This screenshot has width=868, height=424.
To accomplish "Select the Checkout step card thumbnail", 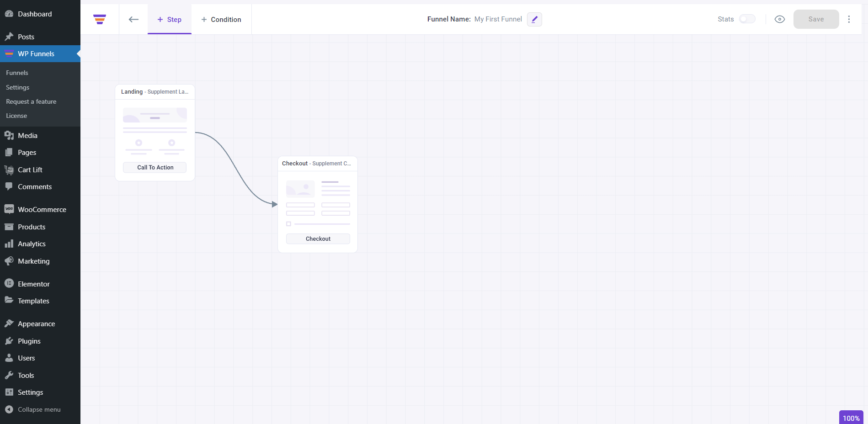I will (x=318, y=203).
